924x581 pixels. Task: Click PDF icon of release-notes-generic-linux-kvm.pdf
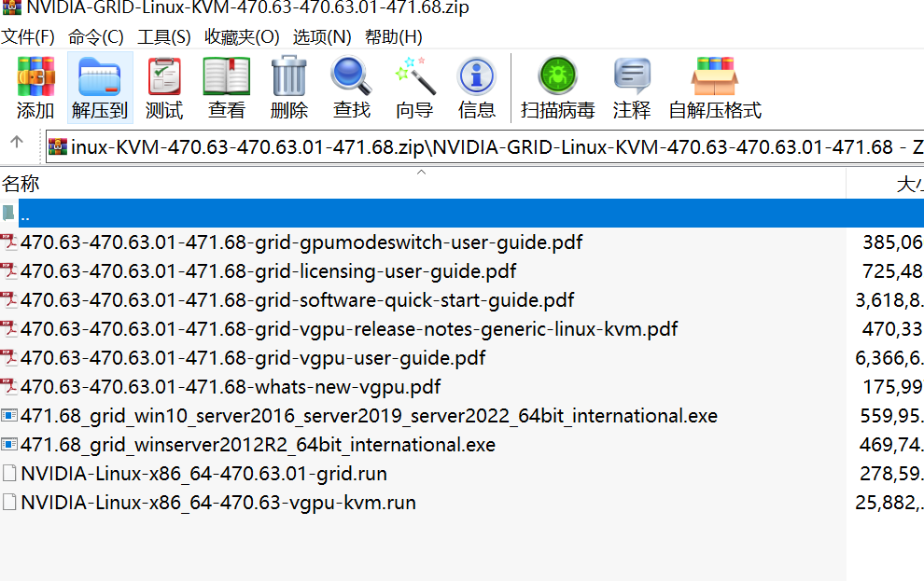coord(8,329)
